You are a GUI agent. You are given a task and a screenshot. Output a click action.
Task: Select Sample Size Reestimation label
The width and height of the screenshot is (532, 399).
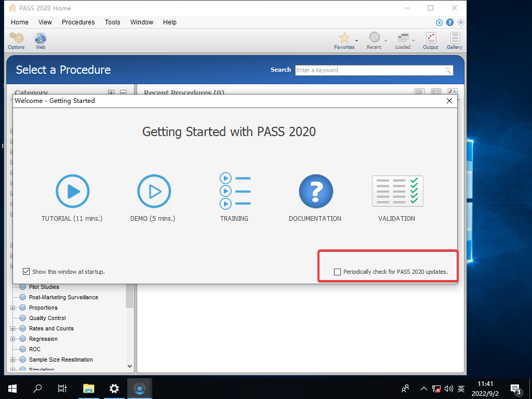(61, 360)
